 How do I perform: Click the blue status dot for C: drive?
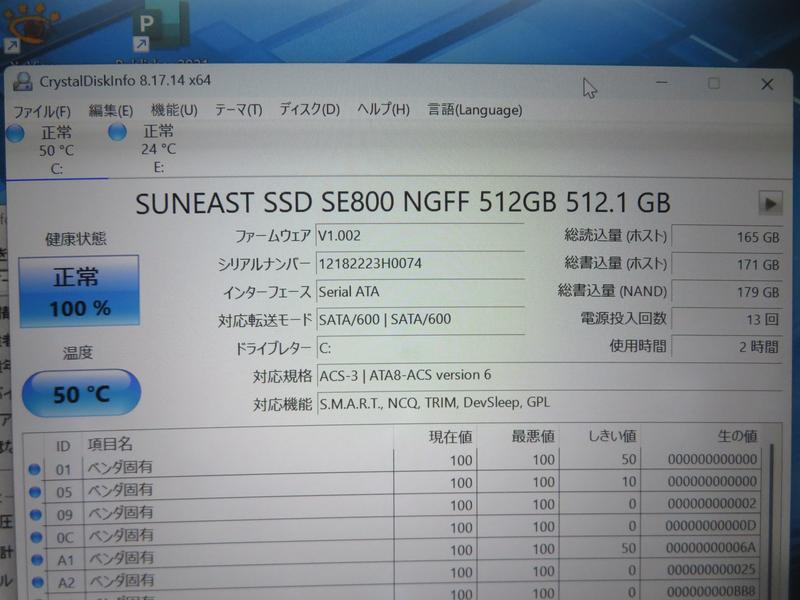[15, 134]
